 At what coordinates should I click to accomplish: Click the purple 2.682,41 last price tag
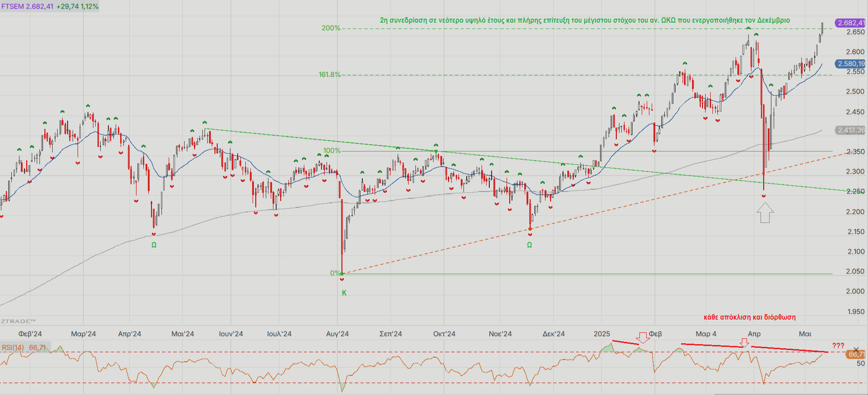point(851,23)
